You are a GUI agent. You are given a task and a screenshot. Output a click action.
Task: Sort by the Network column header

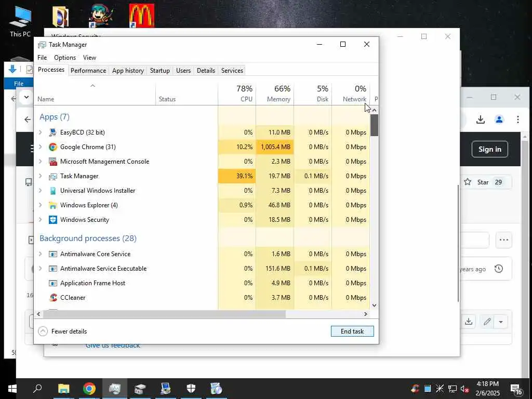tap(351, 94)
